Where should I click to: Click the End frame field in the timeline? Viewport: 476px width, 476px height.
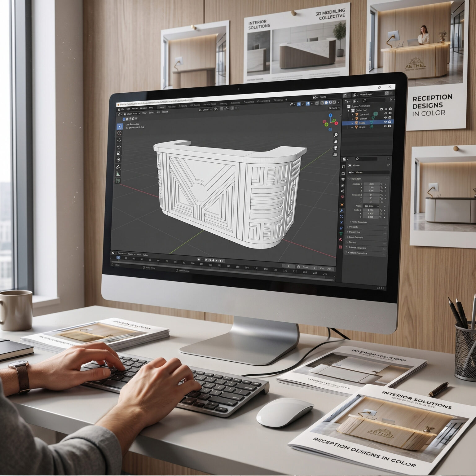326,269
